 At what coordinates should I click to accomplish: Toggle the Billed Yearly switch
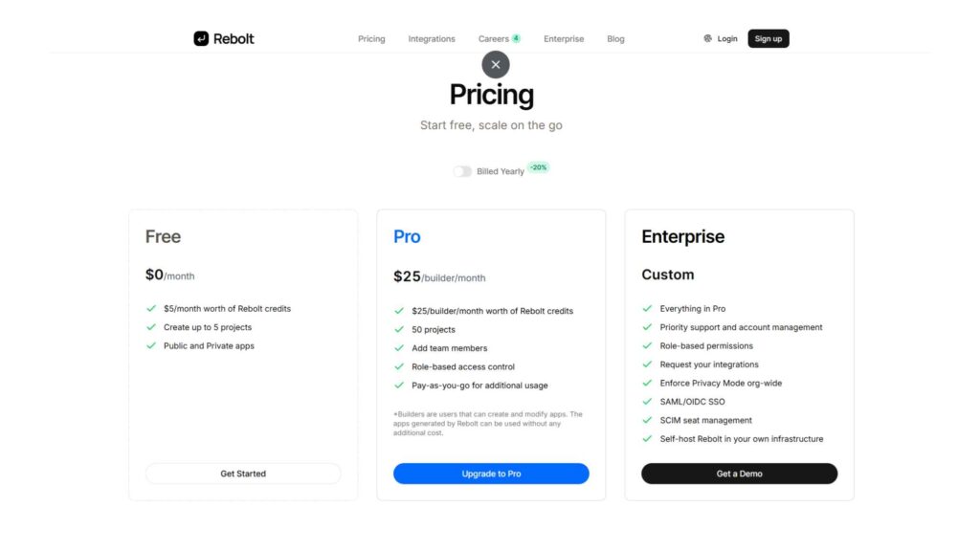(x=462, y=171)
